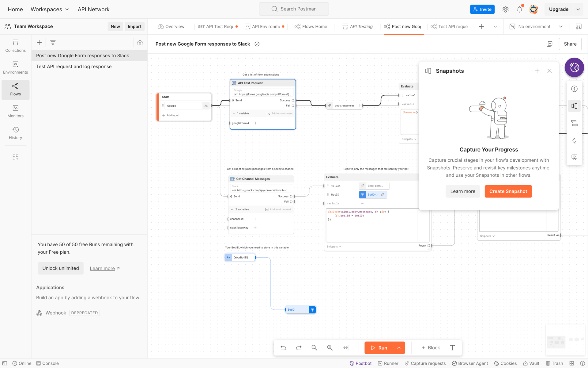Undo the last flow change
This screenshot has width=588, height=368.
[283, 348]
